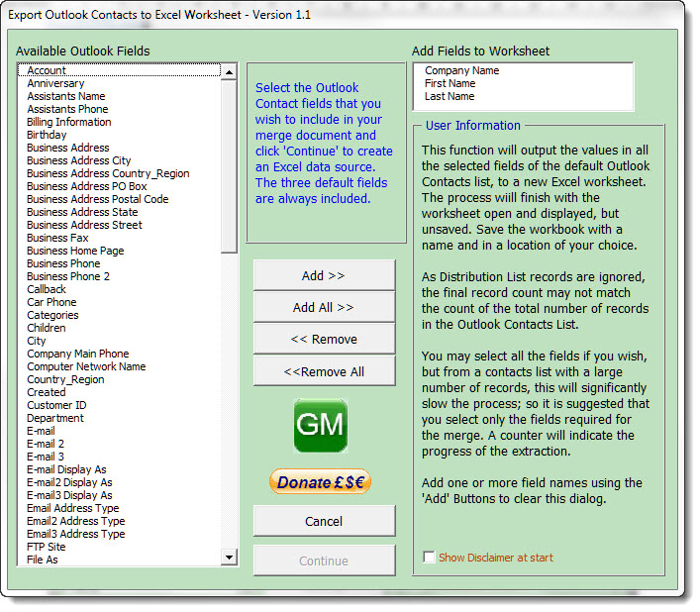
Task: Select Business Address Postal Code
Action: (119, 199)
